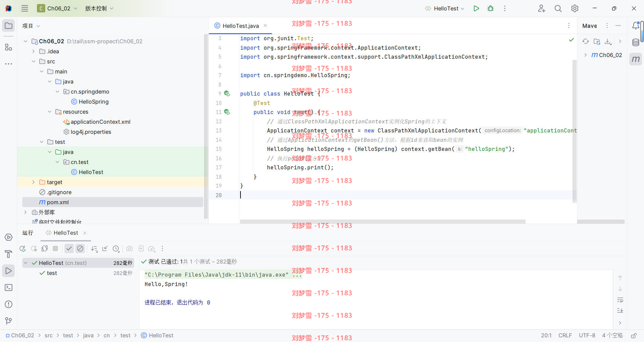Open the Database tool window icon
The width and height of the screenshot is (644, 342).
636,43
